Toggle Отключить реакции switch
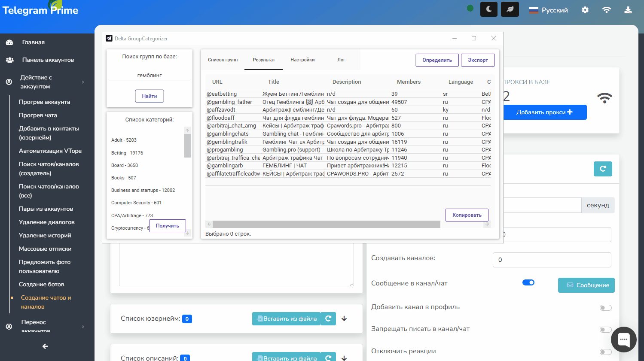Image resolution: width=644 pixels, height=361 pixels. 606,352
